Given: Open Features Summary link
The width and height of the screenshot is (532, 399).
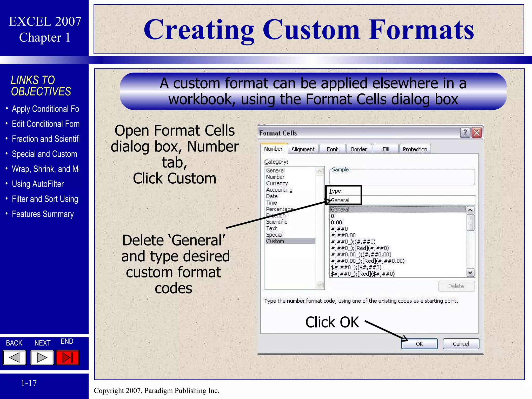Looking at the screenshot, I should click(x=43, y=214).
